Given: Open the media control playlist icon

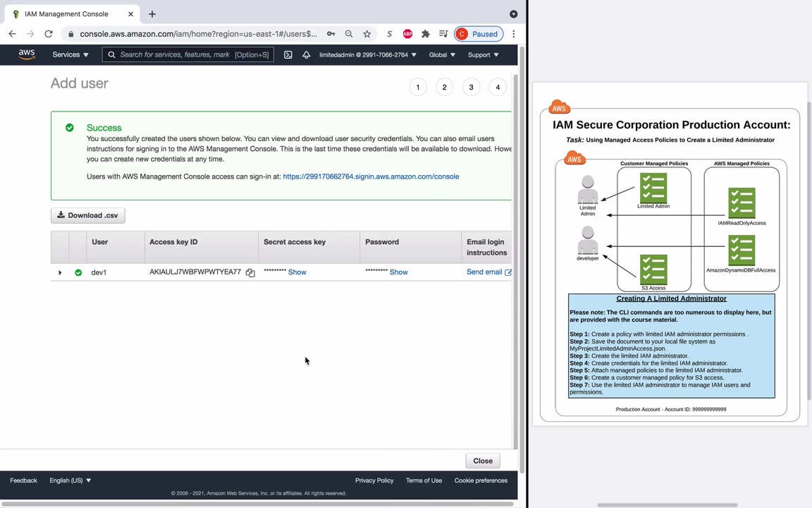Looking at the screenshot, I should tap(443, 34).
